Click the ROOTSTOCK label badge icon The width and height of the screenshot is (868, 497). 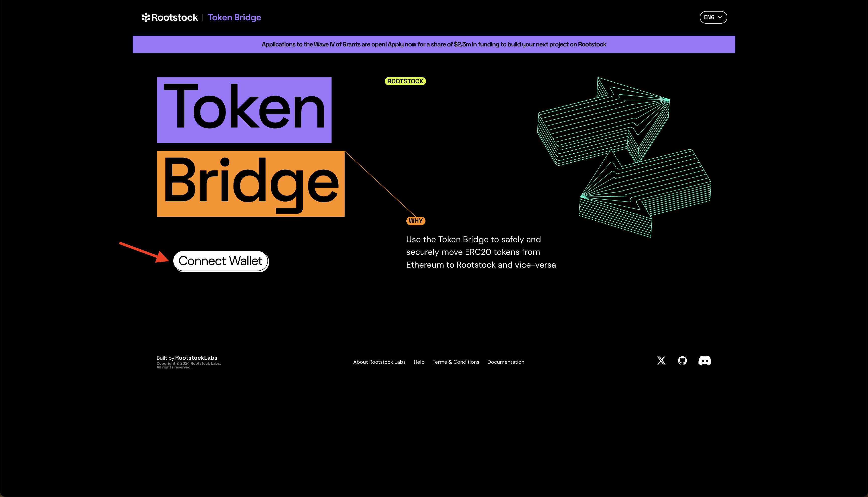405,81
